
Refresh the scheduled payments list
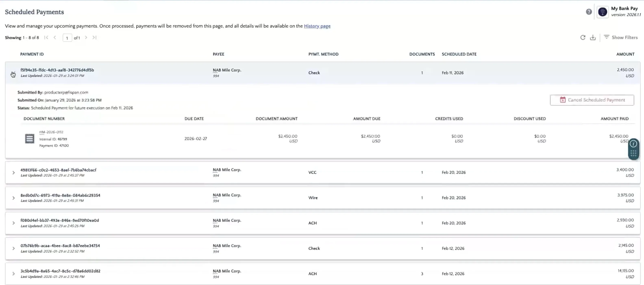click(x=583, y=38)
